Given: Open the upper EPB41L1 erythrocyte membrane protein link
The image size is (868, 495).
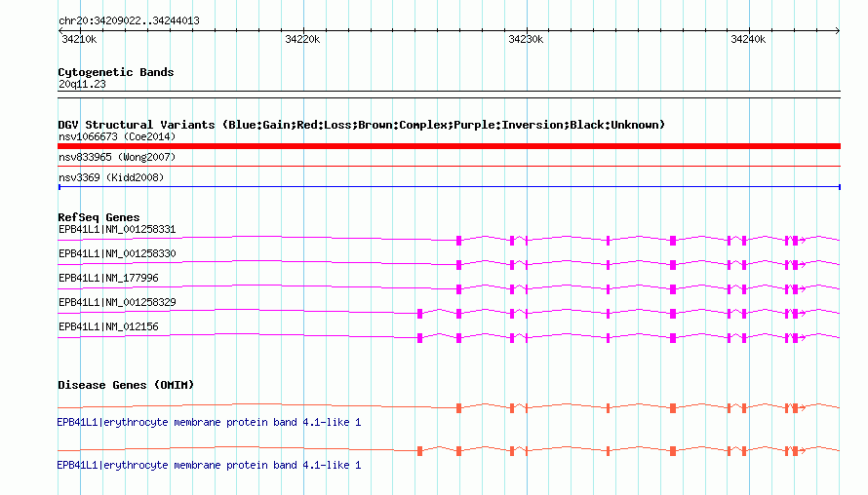Looking at the screenshot, I should point(209,422).
